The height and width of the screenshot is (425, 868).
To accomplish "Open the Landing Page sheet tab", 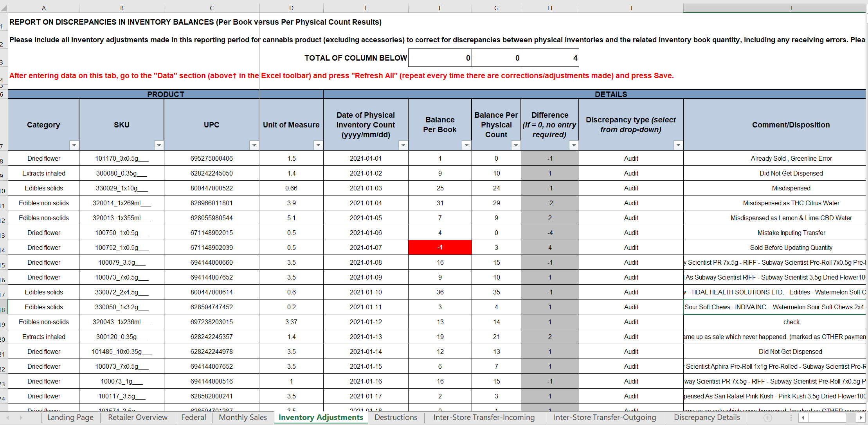I will 70,418.
